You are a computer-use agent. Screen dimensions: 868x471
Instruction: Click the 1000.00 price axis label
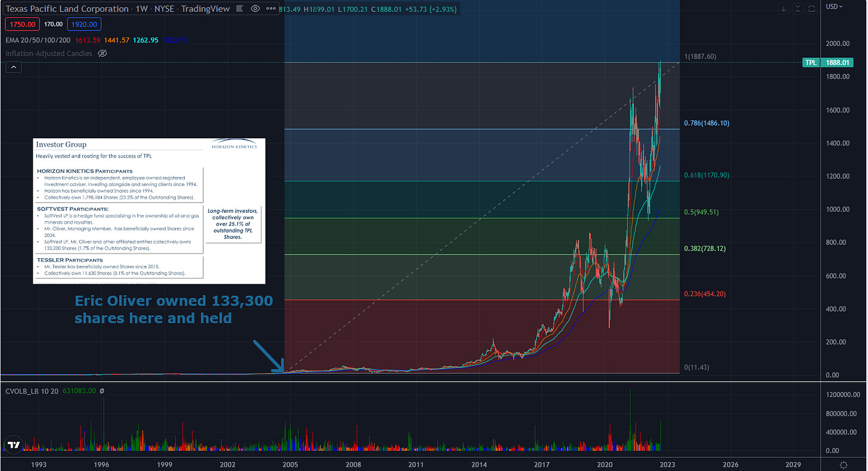tap(836, 209)
